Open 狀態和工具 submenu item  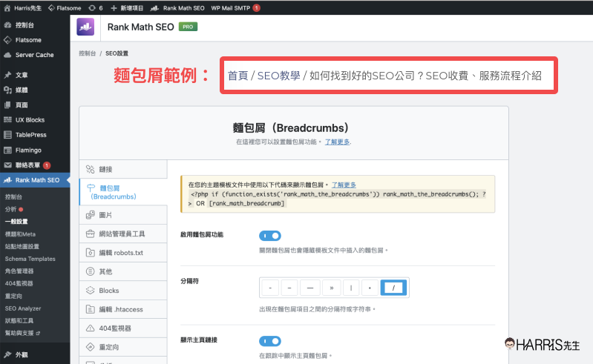tap(19, 320)
